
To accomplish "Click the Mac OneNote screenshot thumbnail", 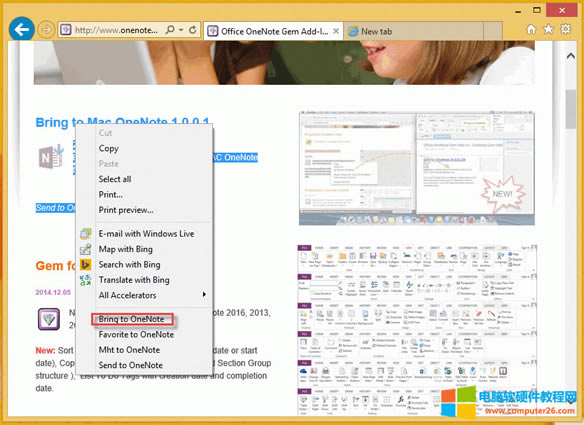I will [x=417, y=168].
